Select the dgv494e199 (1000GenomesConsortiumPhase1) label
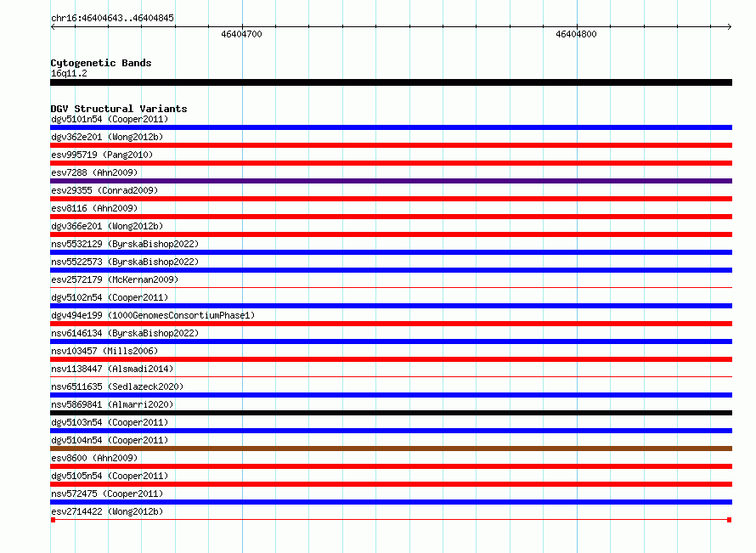The height and width of the screenshot is (553, 756). (153, 315)
